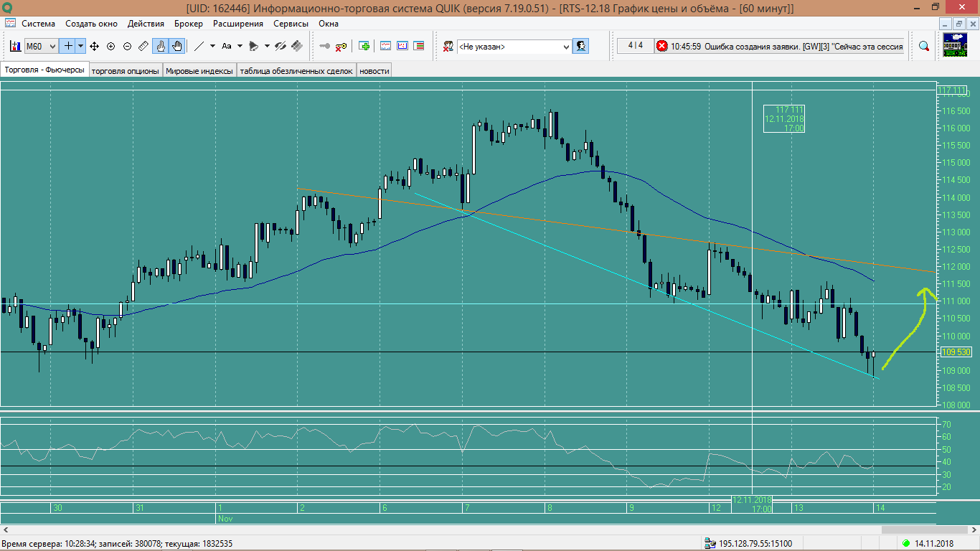Switch to the торговля опционы tab
The width and height of the screenshot is (980, 551).
(x=125, y=70)
